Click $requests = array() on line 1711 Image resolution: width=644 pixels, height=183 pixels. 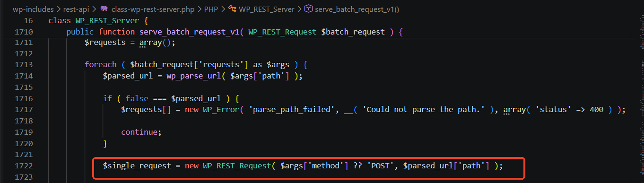[130, 43]
